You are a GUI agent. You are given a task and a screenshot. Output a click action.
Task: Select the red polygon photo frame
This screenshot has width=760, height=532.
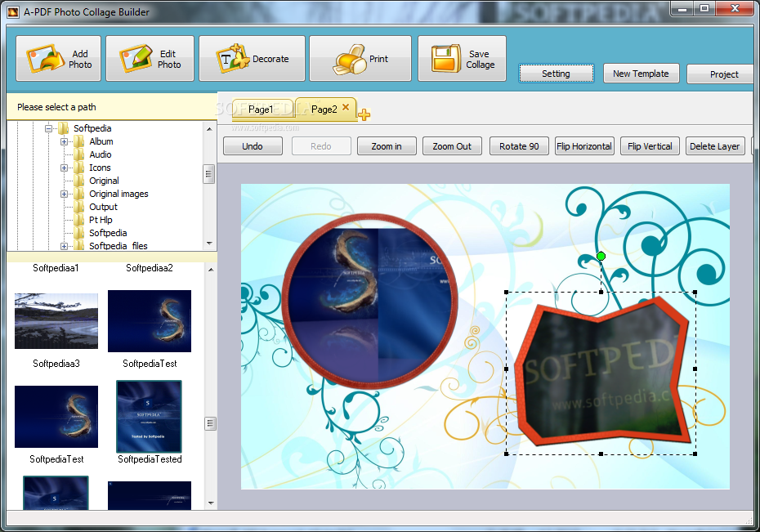pos(601,371)
